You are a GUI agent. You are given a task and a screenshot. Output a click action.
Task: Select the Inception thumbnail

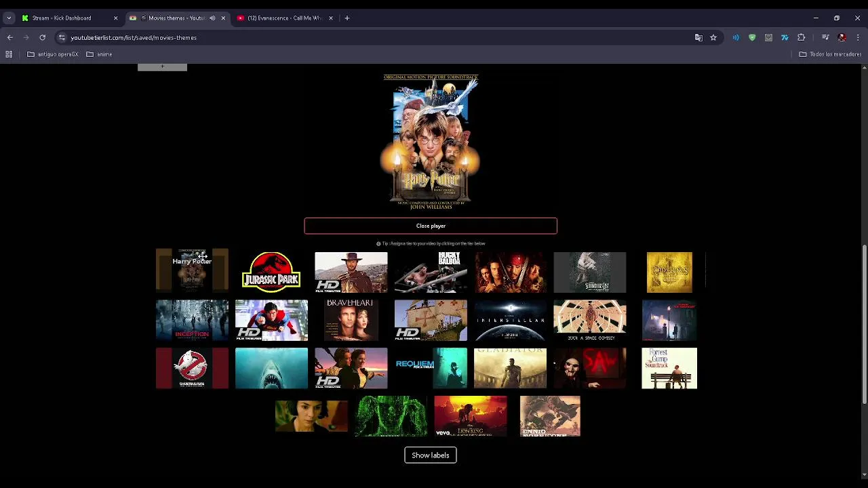pyautogui.click(x=192, y=320)
